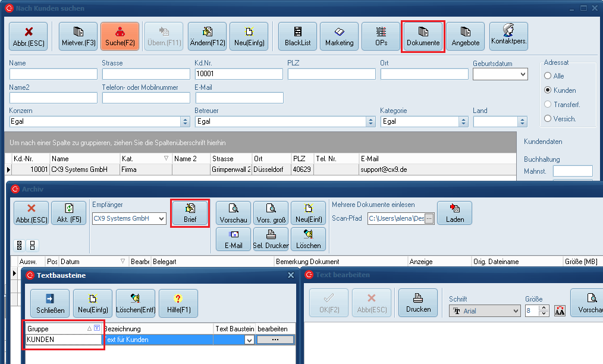This screenshot has height=364, width=603.
Task: Increase font size with Größe up arrow
Action: click(544, 308)
